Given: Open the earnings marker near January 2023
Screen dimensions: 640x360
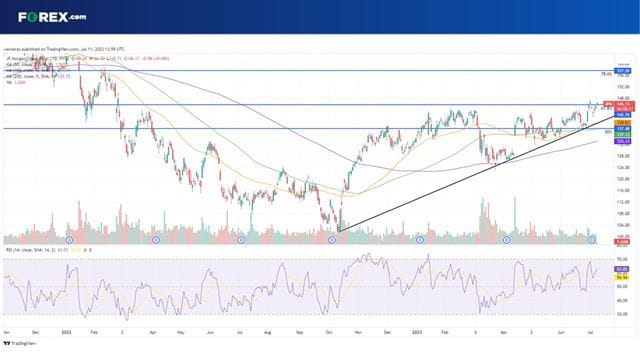Looking at the screenshot, I should (420, 240).
